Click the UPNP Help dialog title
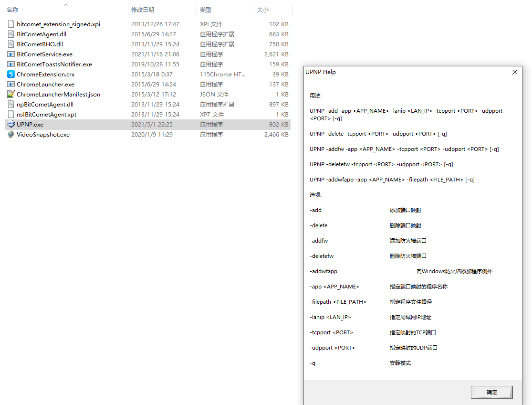The width and height of the screenshot is (532, 405). (x=321, y=72)
